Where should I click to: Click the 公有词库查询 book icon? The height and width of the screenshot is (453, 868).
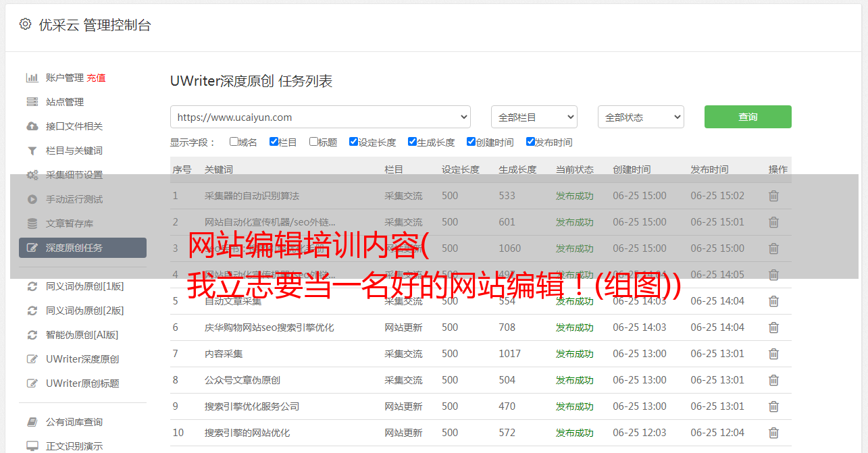pos(32,422)
